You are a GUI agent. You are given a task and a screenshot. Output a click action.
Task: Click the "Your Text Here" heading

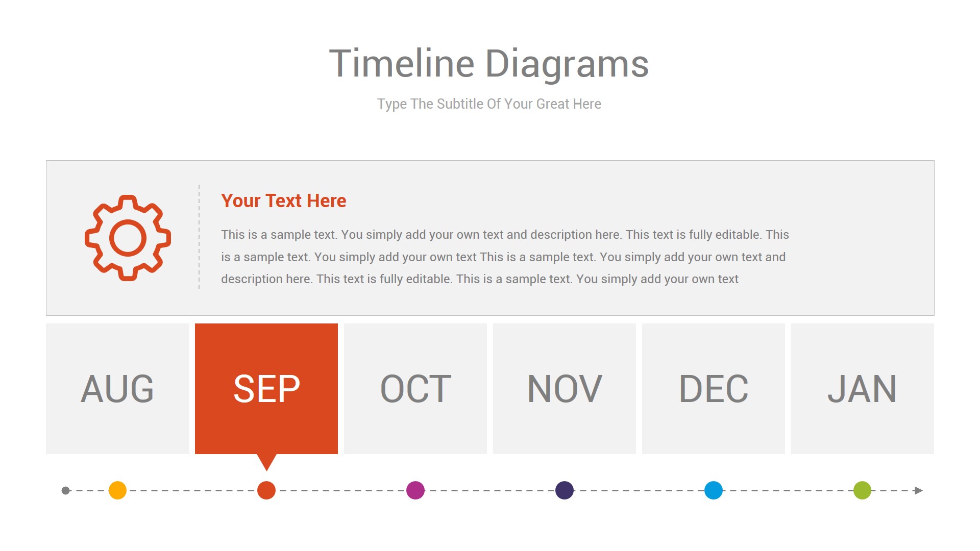coord(283,201)
